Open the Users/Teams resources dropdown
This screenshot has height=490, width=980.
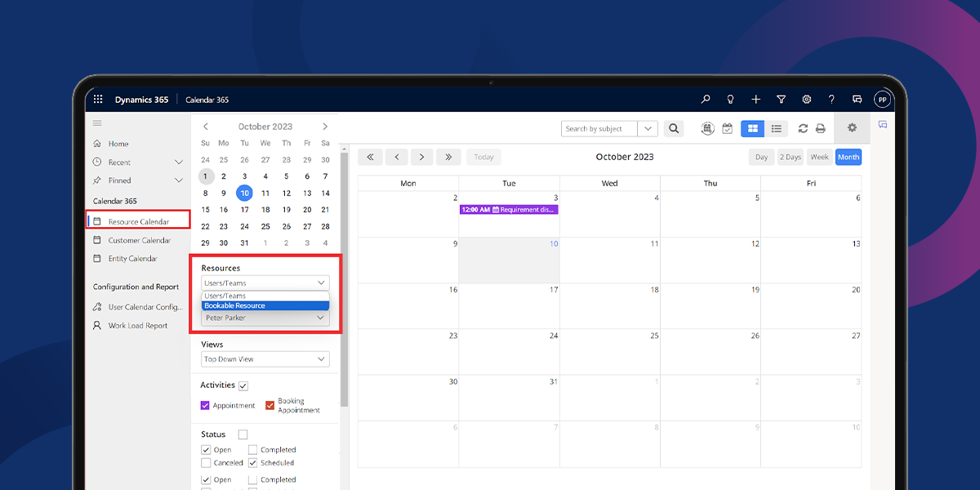(x=265, y=283)
